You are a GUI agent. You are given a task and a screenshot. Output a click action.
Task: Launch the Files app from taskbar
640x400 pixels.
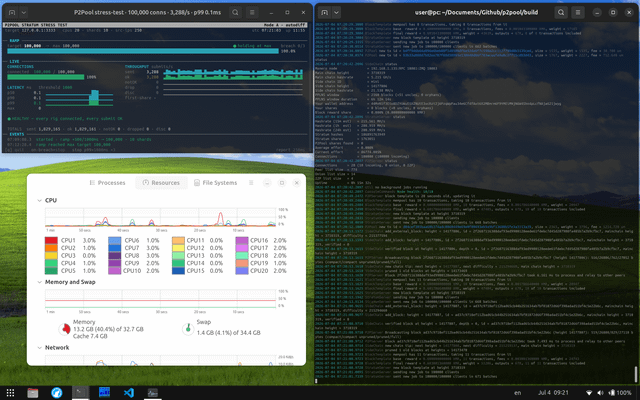[33, 393]
